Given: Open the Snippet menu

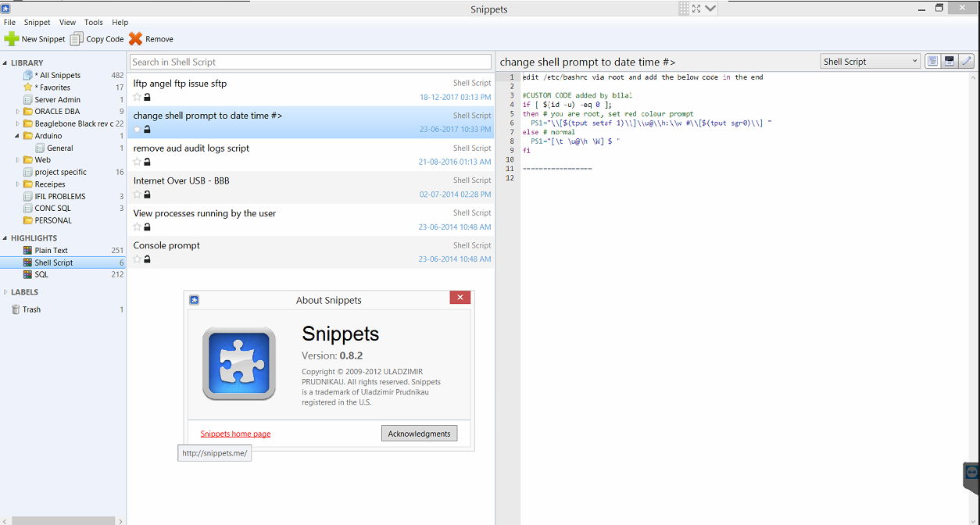Looking at the screenshot, I should point(37,23).
